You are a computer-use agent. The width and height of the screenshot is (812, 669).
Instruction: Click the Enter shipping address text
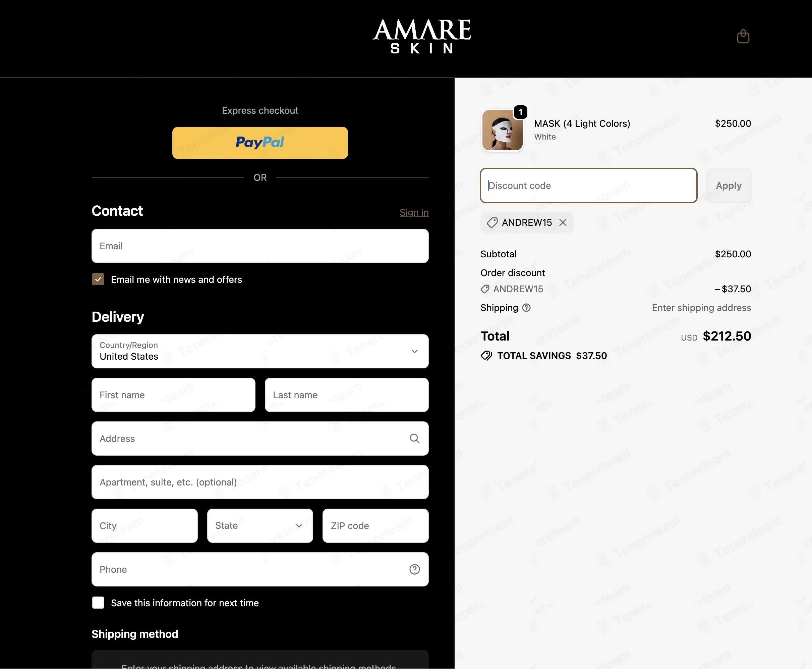click(x=701, y=308)
